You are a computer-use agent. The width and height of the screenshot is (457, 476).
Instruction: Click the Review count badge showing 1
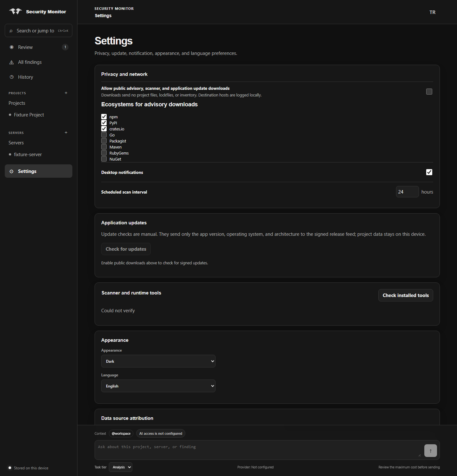(x=65, y=47)
